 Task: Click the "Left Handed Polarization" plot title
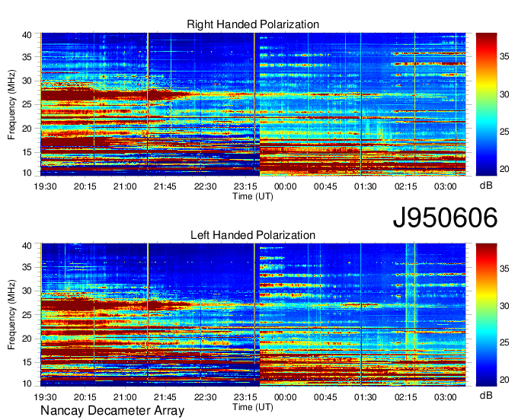click(x=253, y=235)
